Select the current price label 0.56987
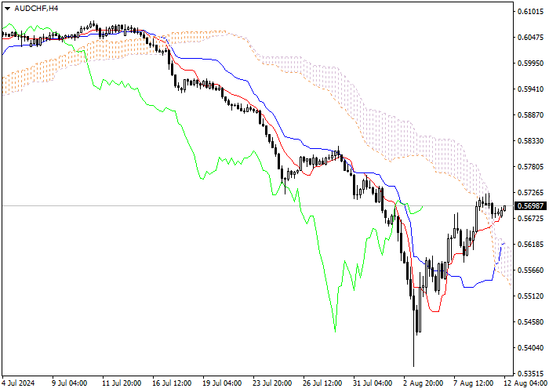 (x=530, y=205)
